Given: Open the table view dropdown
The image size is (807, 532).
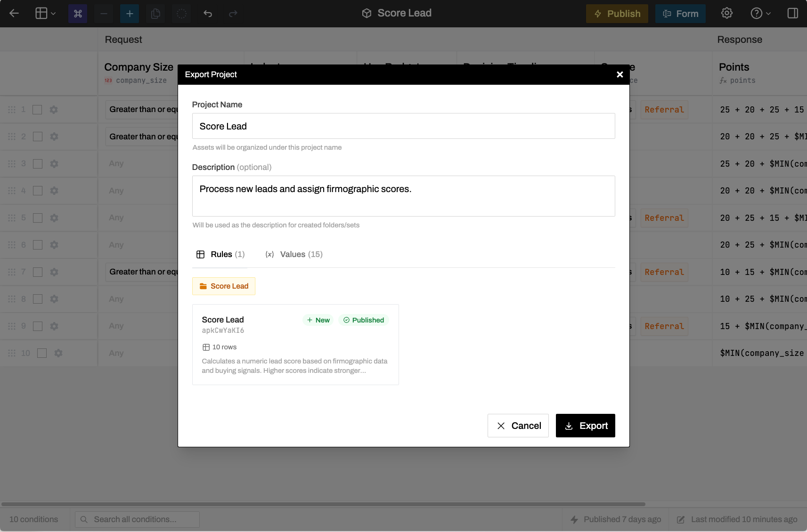Looking at the screenshot, I should (x=46, y=13).
